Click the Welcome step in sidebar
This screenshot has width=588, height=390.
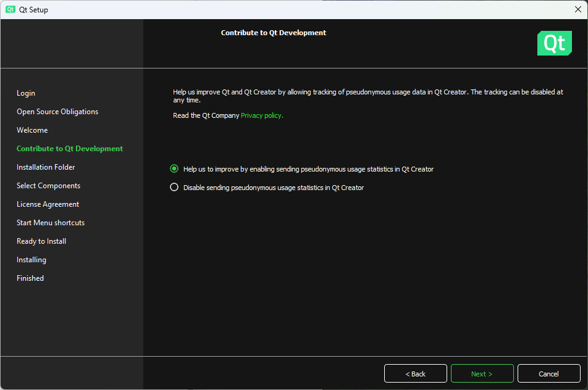[32, 130]
